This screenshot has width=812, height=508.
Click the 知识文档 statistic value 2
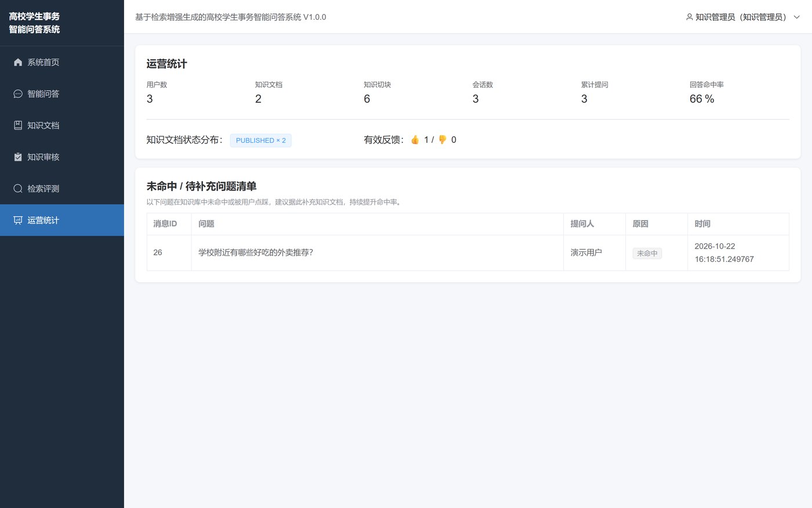[258, 99]
